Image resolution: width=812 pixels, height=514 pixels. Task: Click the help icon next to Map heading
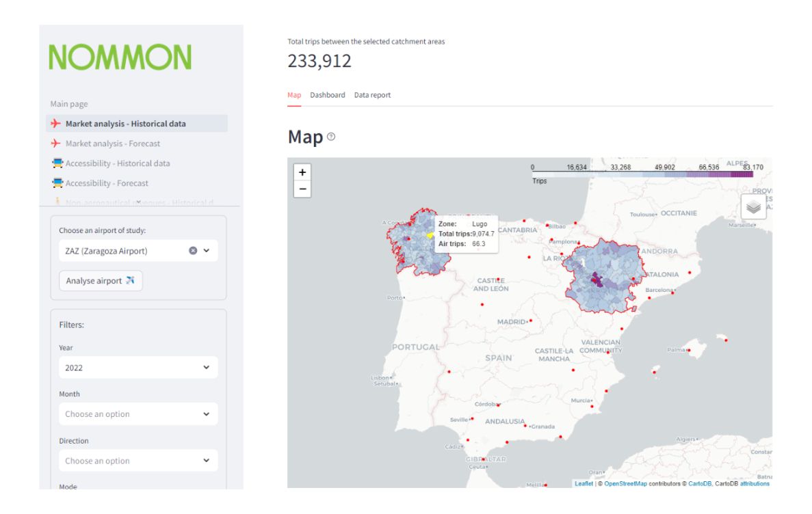[331, 137]
